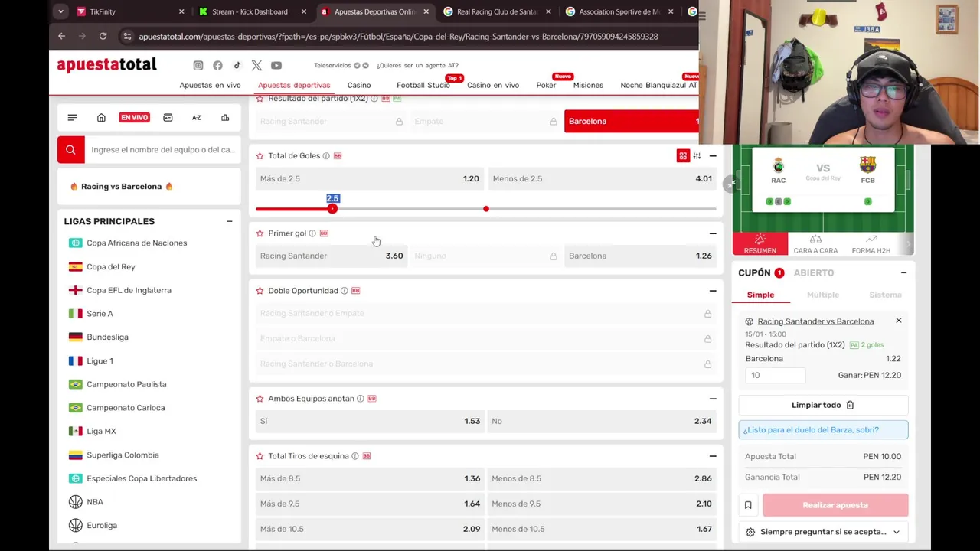Favorite the Primer gol market star
980x551 pixels.
(x=260, y=233)
